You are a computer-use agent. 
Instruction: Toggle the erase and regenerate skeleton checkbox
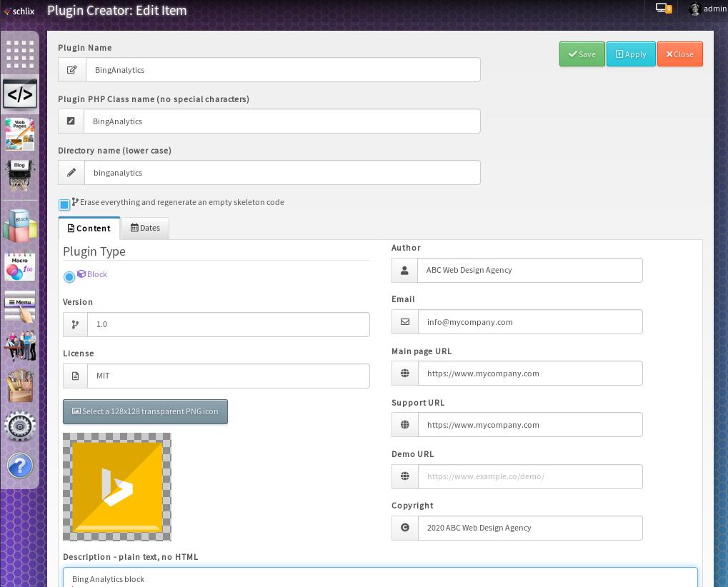[64, 205]
